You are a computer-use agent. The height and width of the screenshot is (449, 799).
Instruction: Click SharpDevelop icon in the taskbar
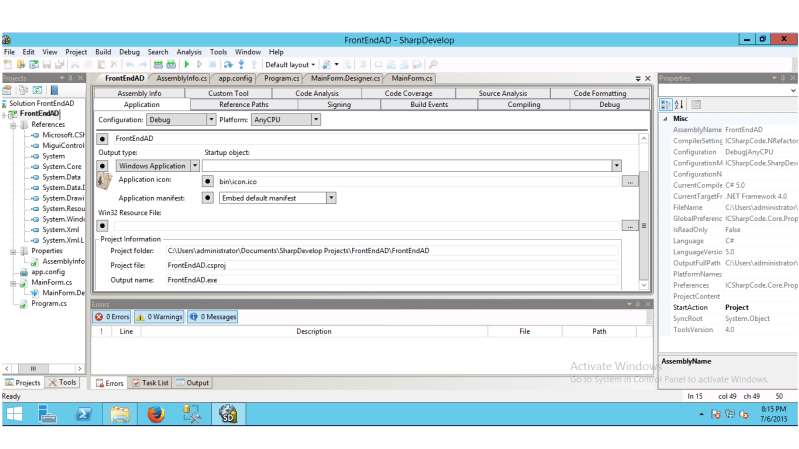pyautogui.click(x=228, y=414)
